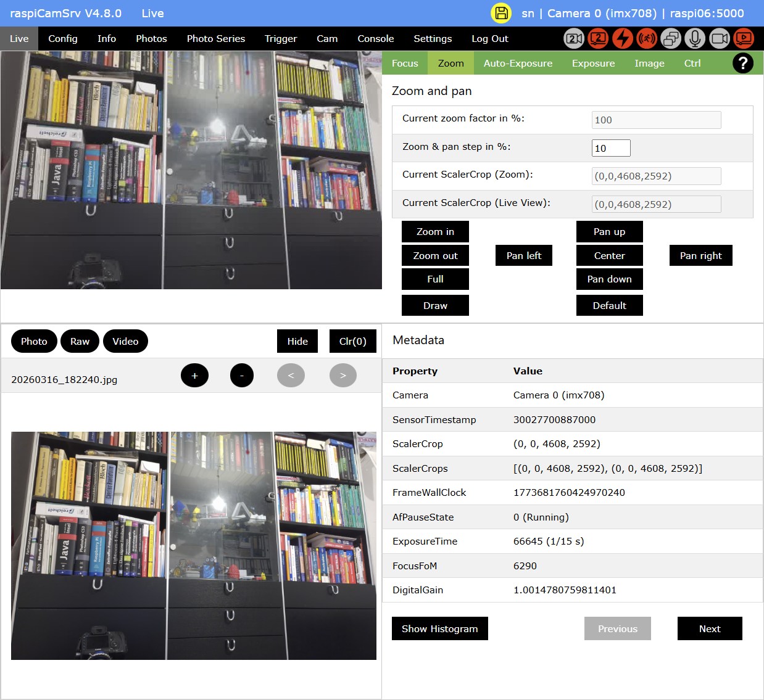Viewport: 764px width, 700px height.
Task: Open help with the question mark icon
Action: [742, 63]
